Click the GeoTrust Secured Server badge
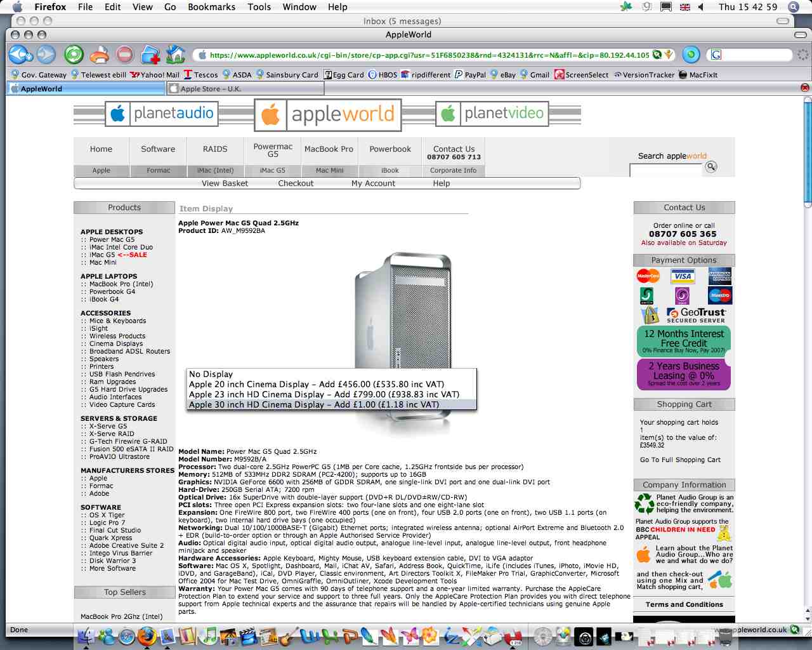The height and width of the screenshot is (650, 812). pos(696,315)
